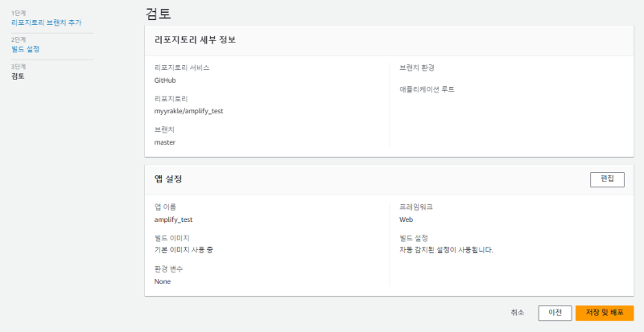Click the Web framework value
Viewport: 644px width, 332px height.
click(407, 219)
